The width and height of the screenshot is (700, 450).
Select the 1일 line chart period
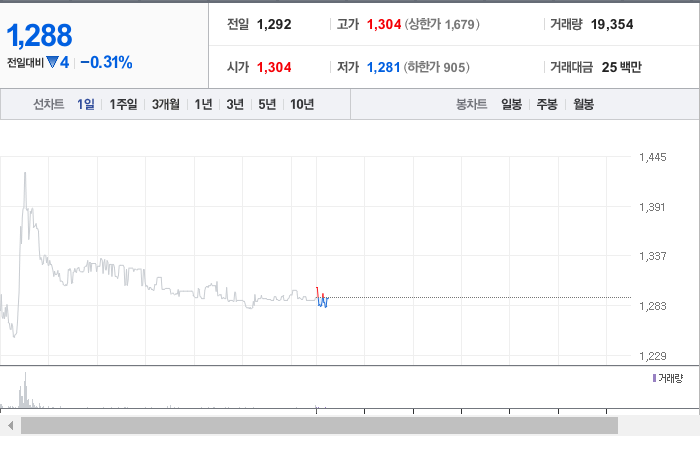tap(86, 104)
